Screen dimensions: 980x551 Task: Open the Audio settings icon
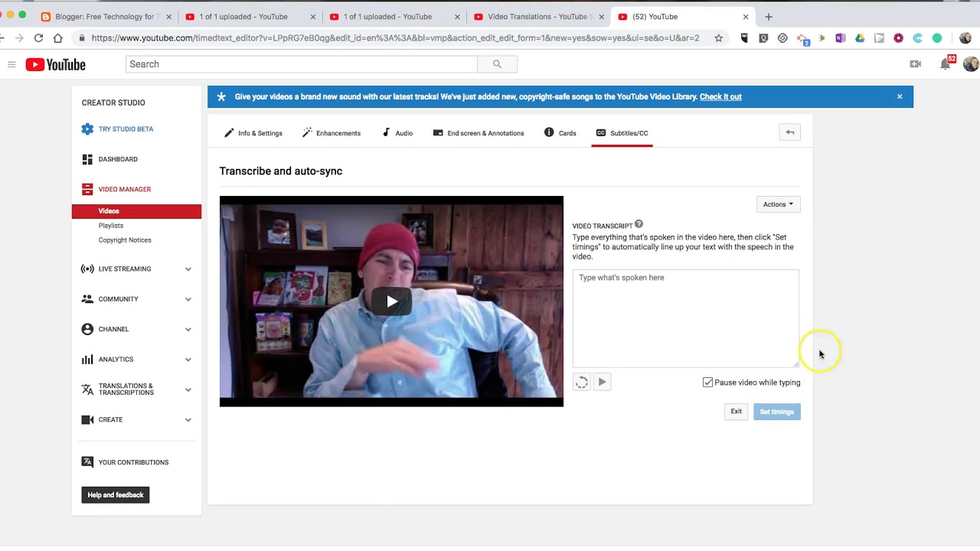387,132
